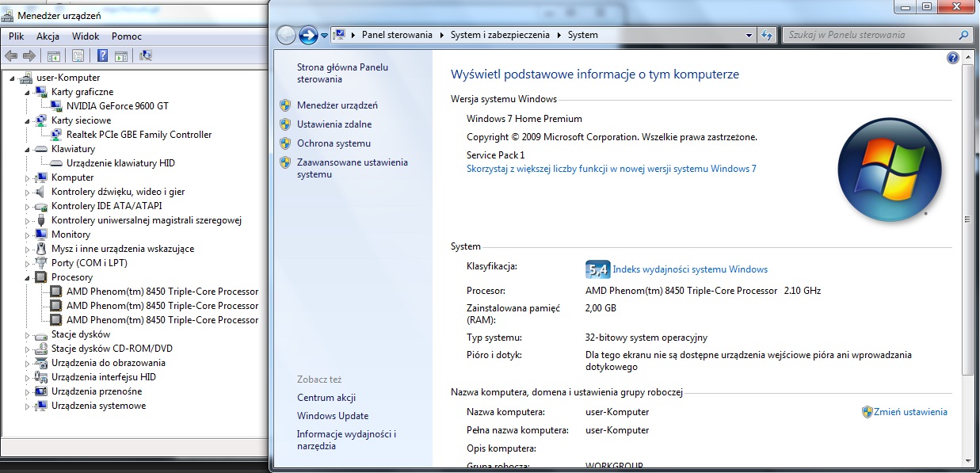Click the blue help icon in System window
The image size is (980, 473).
953,58
